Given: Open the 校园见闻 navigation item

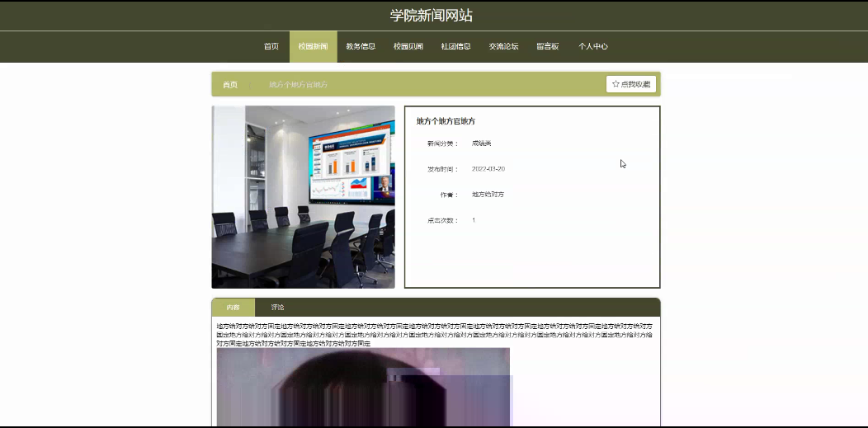Looking at the screenshot, I should pos(408,46).
